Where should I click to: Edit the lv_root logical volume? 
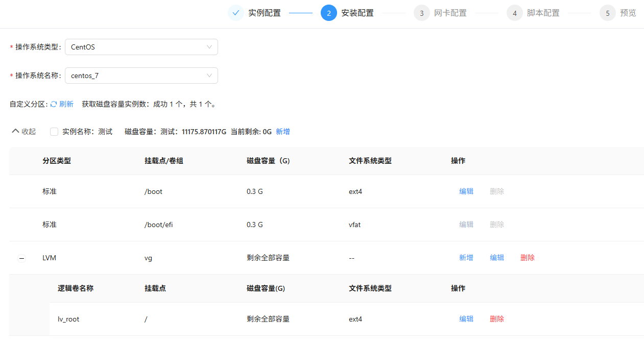pos(466,319)
